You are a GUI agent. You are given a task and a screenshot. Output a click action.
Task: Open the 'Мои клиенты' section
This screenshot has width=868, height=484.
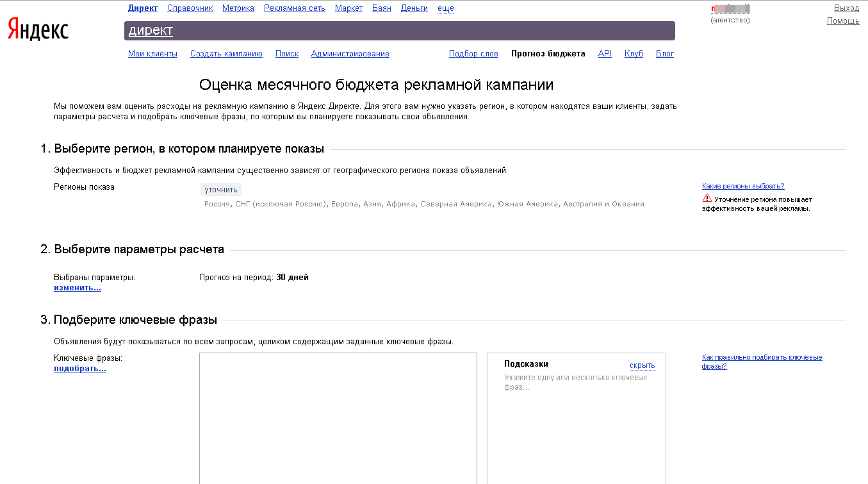pos(151,53)
